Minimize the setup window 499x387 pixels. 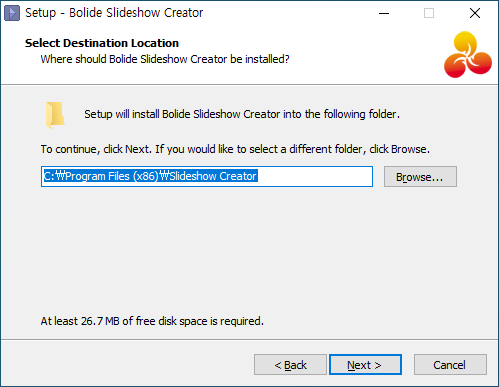[x=384, y=13]
